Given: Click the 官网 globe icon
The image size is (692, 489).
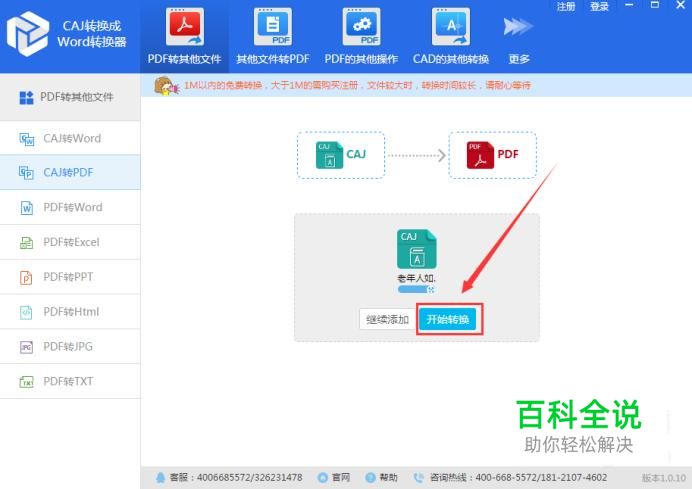Looking at the screenshot, I should [323, 478].
